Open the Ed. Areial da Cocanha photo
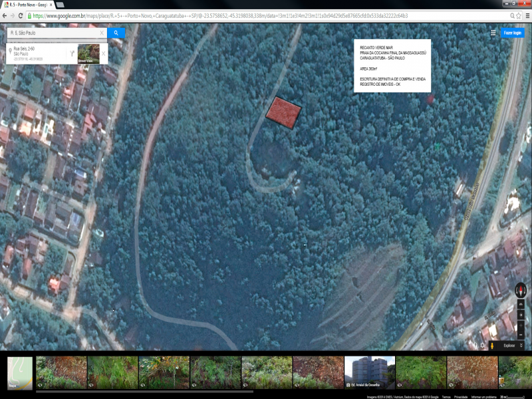Image resolution: width=532 pixels, height=399 pixels. pyautogui.click(x=370, y=372)
